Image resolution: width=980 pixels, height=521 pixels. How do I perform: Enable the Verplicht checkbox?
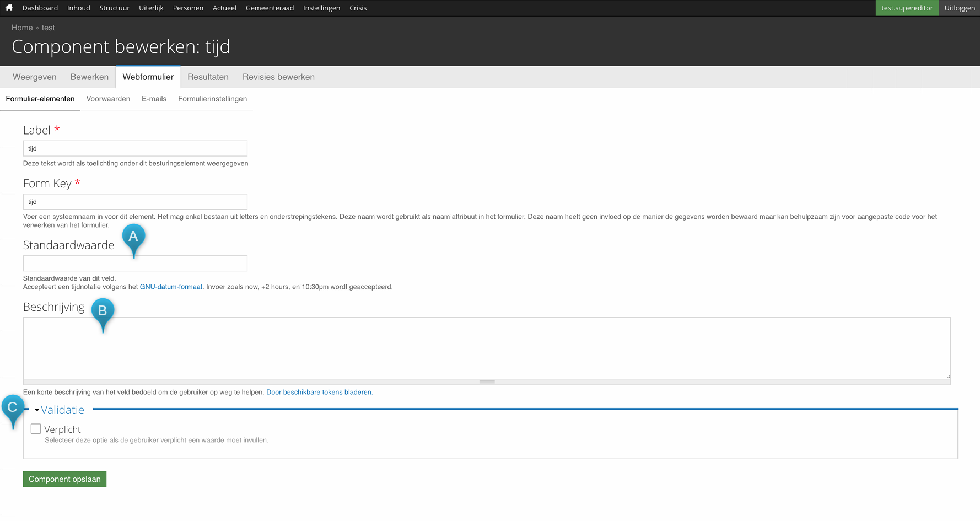[36, 429]
